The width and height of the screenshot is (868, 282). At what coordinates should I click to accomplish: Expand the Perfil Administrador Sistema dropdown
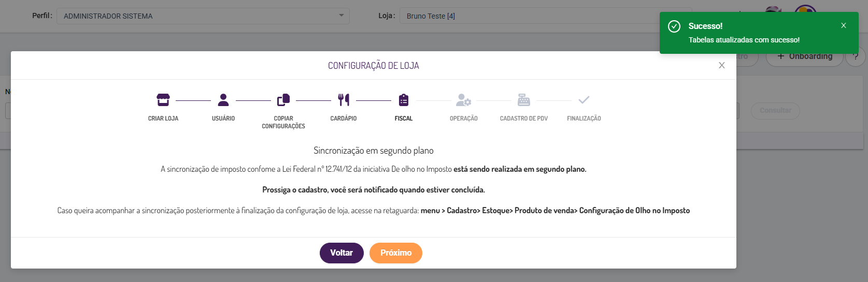203,16
